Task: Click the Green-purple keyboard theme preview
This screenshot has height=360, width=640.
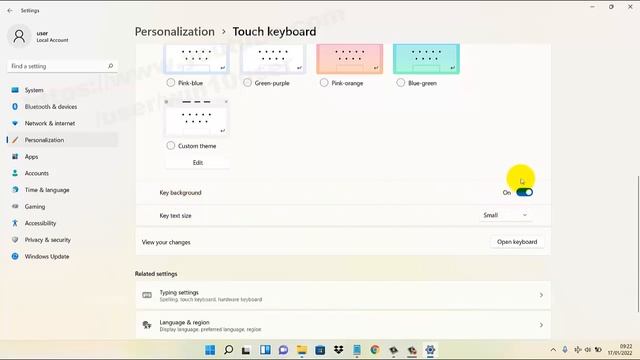Action: [273, 59]
